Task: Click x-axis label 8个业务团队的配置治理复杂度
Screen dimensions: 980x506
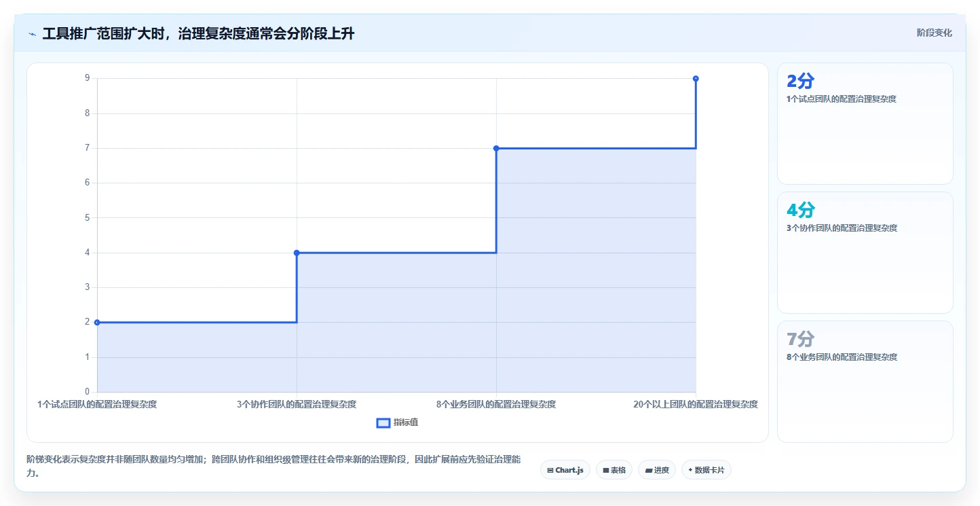Action: click(x=496, y=404)
